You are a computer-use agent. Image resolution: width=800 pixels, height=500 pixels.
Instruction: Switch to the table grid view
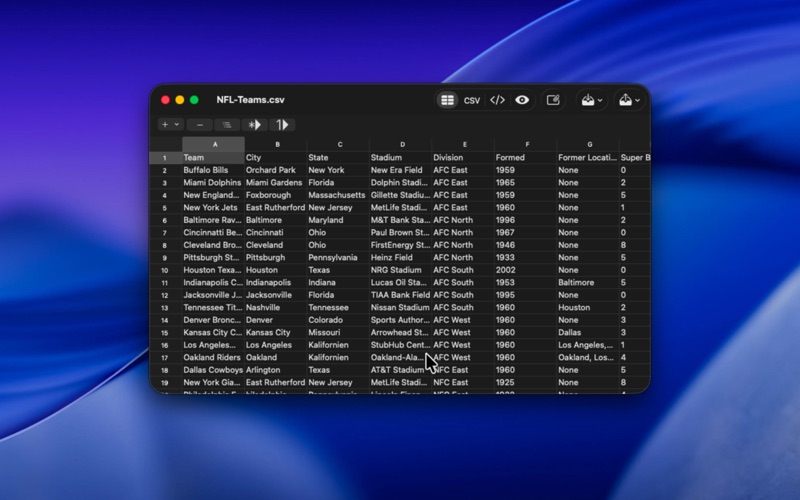(x=447, y=100)
